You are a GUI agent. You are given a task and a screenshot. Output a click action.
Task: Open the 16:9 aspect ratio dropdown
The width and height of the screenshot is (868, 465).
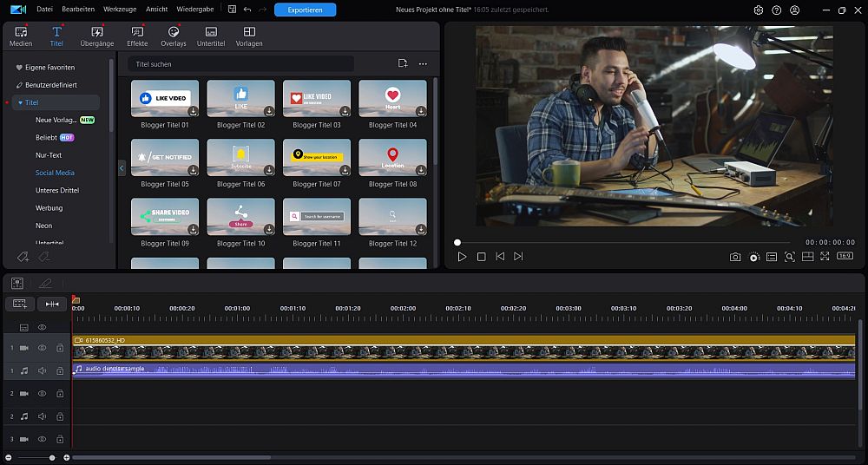pos(844,257)
